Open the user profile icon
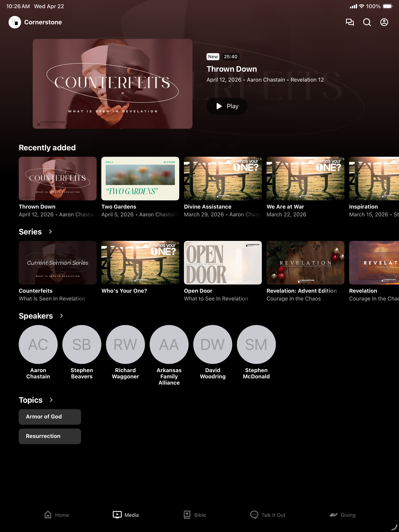The width and height of the screenshot is (399, 532). (384, 22)
